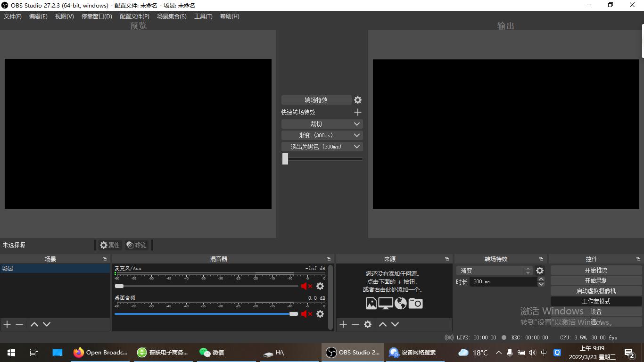This screenshot has width=644, height=362.
Task: Open 麦克风/Aux audio settings gear
Action: click(320, 286)
